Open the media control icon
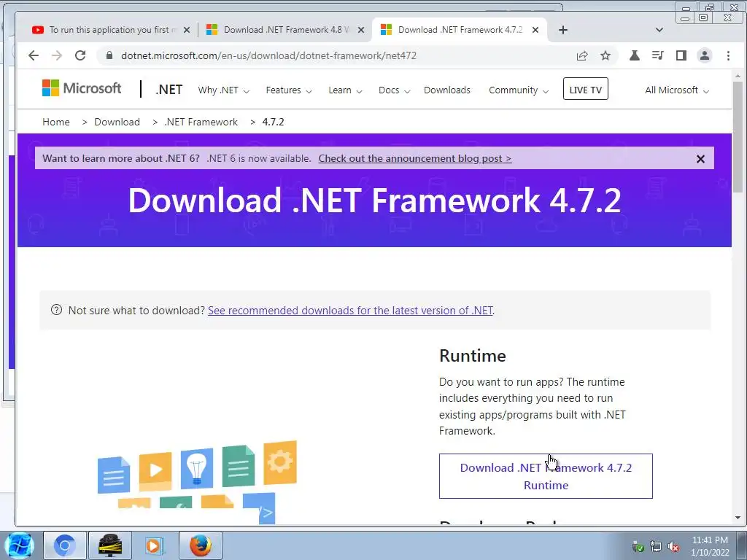The image size is (747, 560). (658, 55)
